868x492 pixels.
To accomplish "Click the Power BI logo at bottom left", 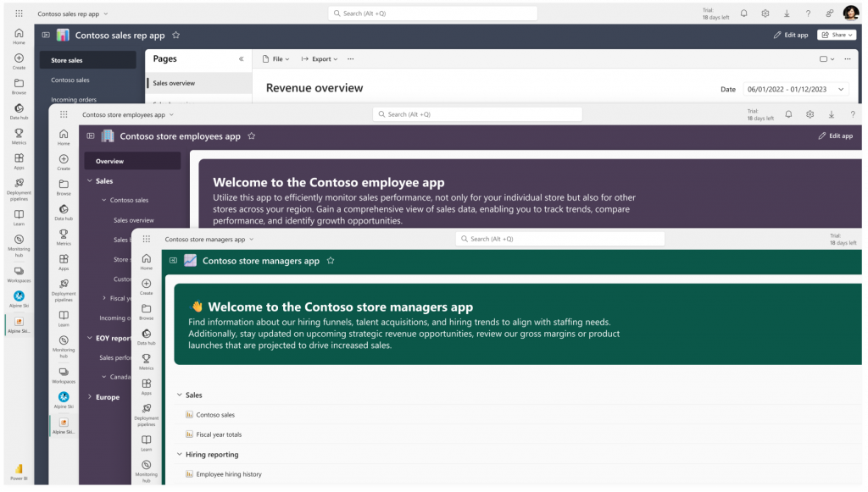I will (x=19, y=471).
